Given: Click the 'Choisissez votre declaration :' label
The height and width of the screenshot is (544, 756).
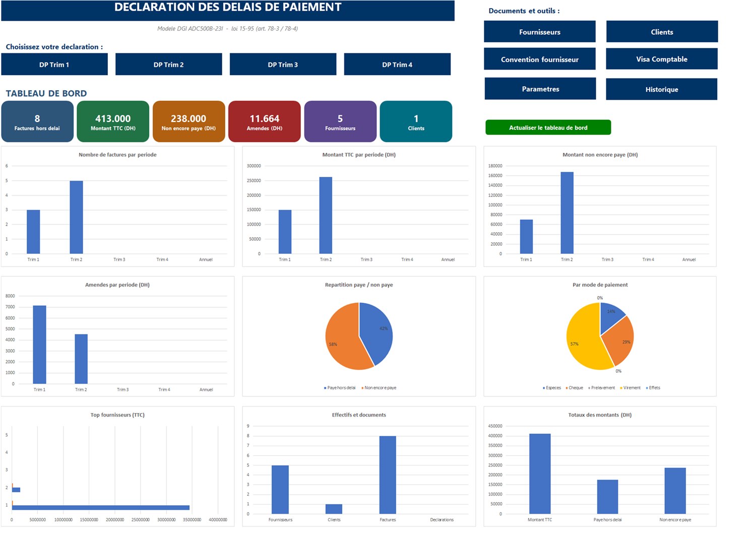Looking at the screenshot, I should (54, 47).
